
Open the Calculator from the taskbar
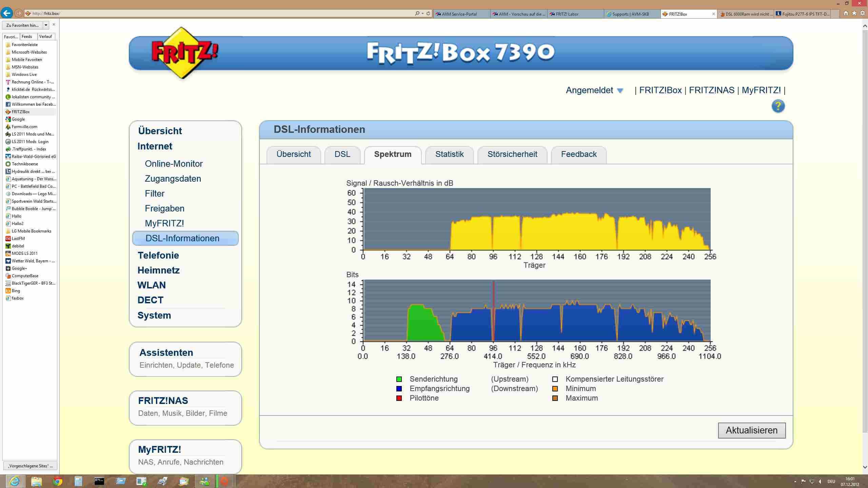point(78,481)
